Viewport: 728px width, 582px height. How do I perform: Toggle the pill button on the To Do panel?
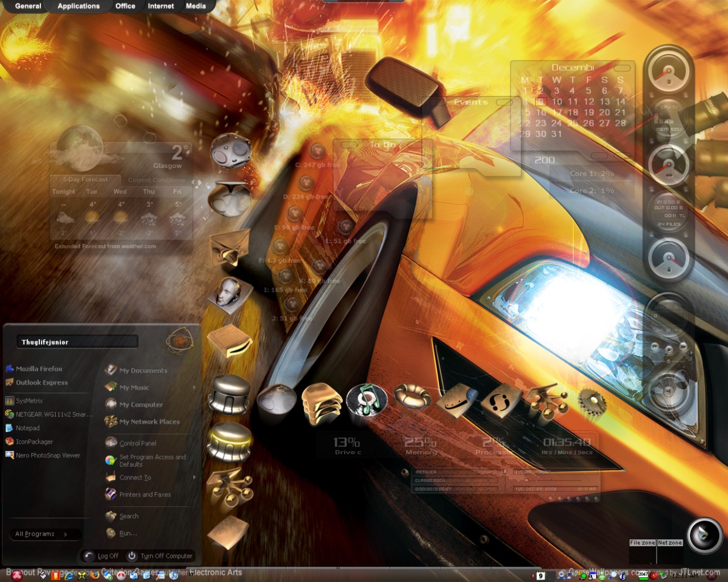[x=349, y=144]
